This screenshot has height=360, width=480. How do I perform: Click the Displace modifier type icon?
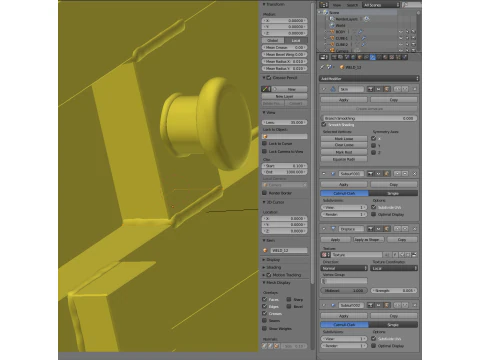pyautogui.click(x=333, y=229)
